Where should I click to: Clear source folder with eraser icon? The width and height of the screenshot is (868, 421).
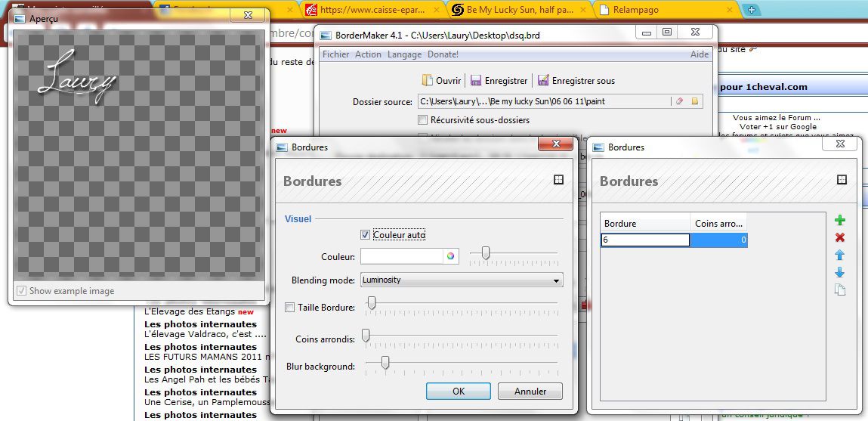point(678,101)
